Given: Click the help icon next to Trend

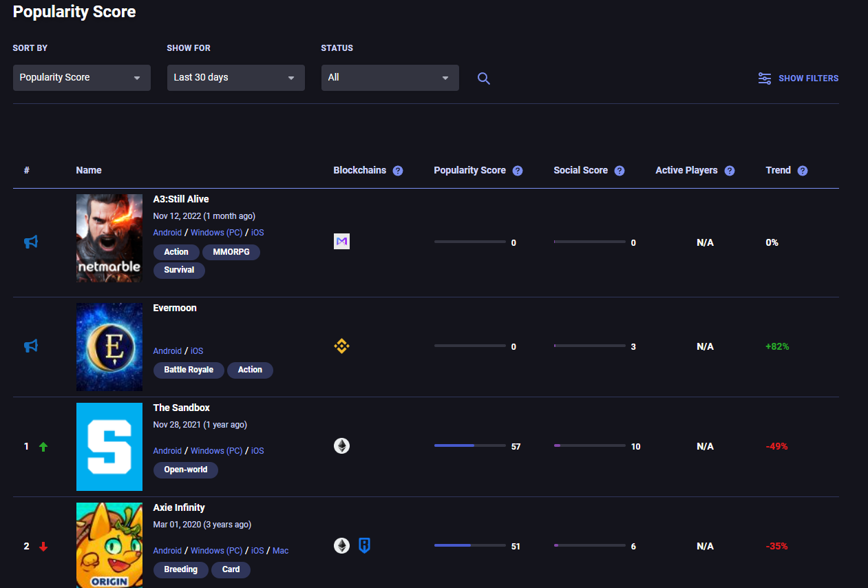Looking at the screenshot, I should (803, 171).
